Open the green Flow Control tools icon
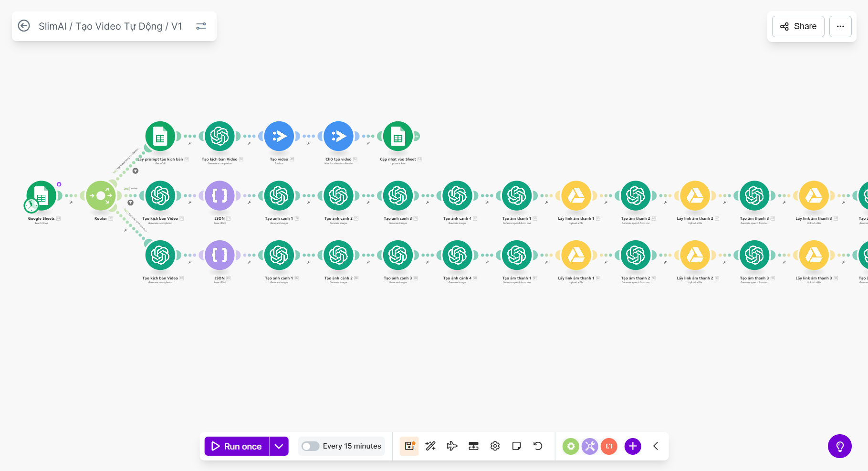The width and height of the screenshot is (868, 471). [x=571, y=446]
